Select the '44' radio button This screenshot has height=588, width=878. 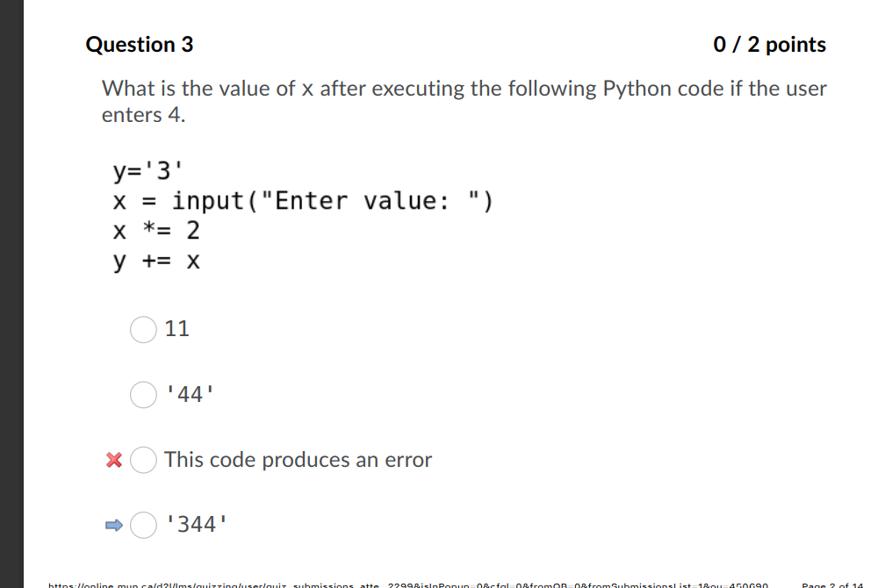coord(142,395)
